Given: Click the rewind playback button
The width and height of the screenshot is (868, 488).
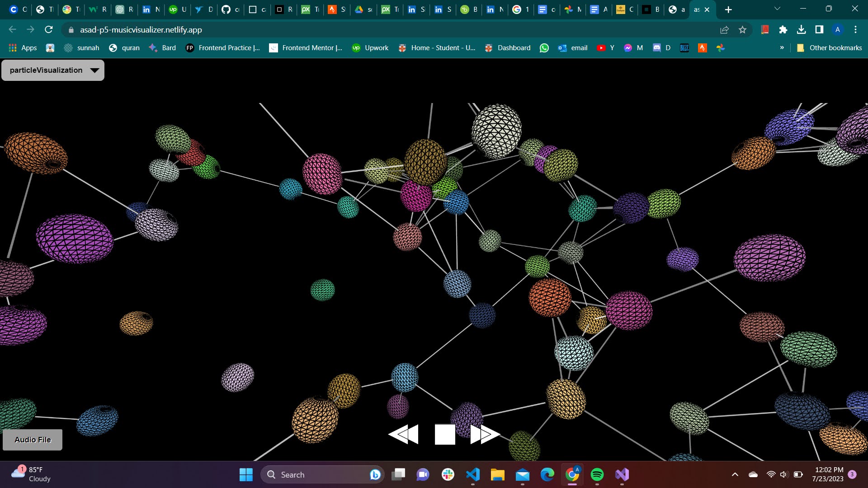Looking at the screenshot, I should (403, 434).
